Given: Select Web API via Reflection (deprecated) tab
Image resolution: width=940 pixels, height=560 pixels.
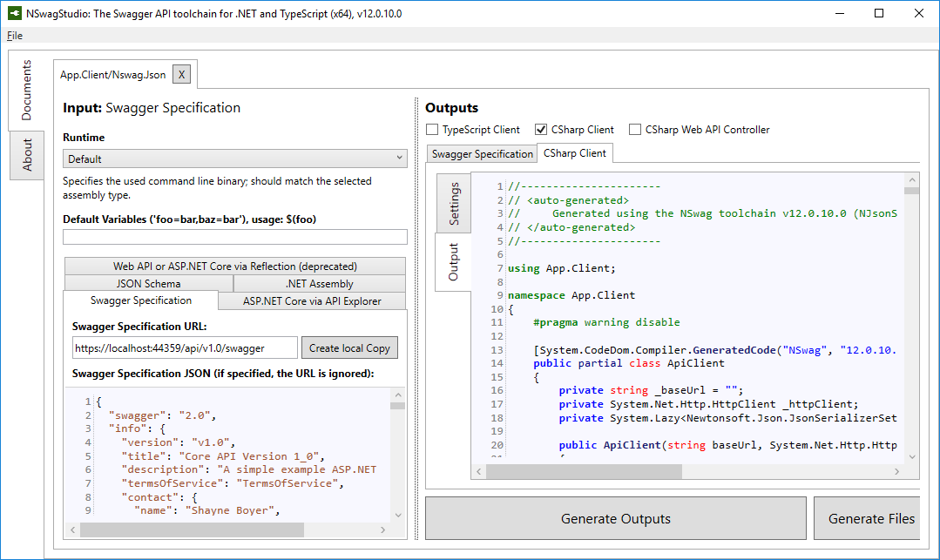Looking at the screenshot, I should [234, 267].
